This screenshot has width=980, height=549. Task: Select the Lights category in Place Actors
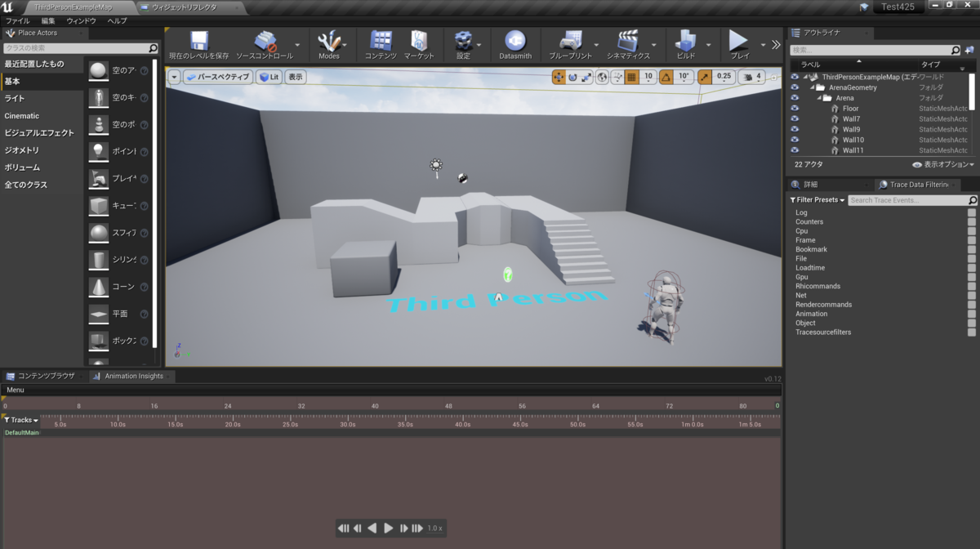[x=41, y=98]
